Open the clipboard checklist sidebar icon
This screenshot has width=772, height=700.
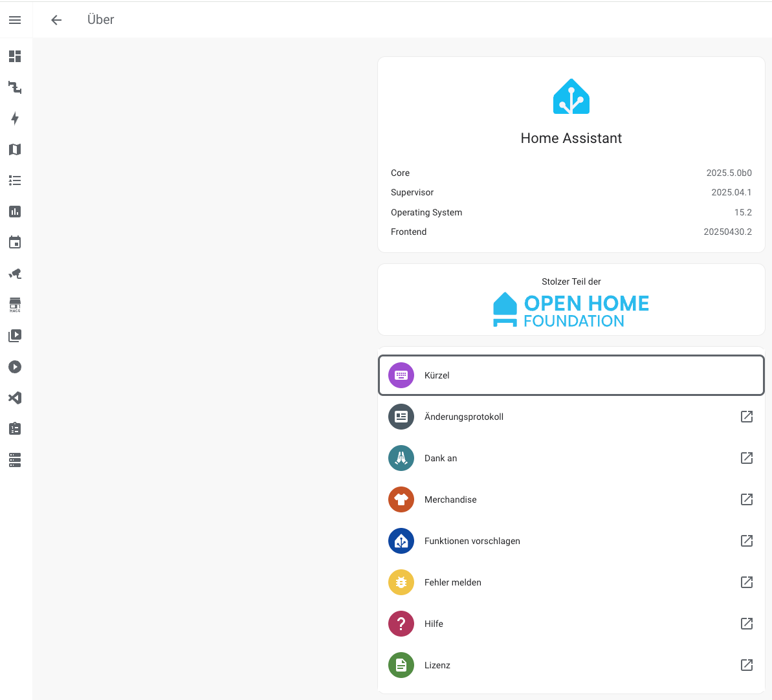click(15, 429)
